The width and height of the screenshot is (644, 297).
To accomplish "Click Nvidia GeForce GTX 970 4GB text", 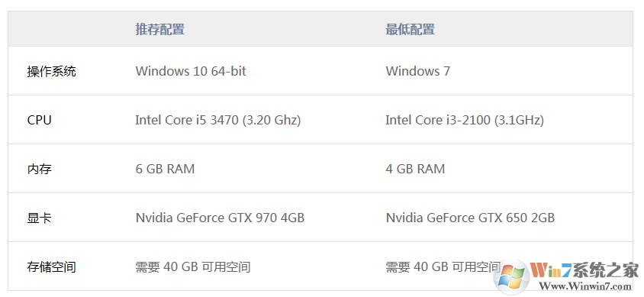I will (221, 218).
